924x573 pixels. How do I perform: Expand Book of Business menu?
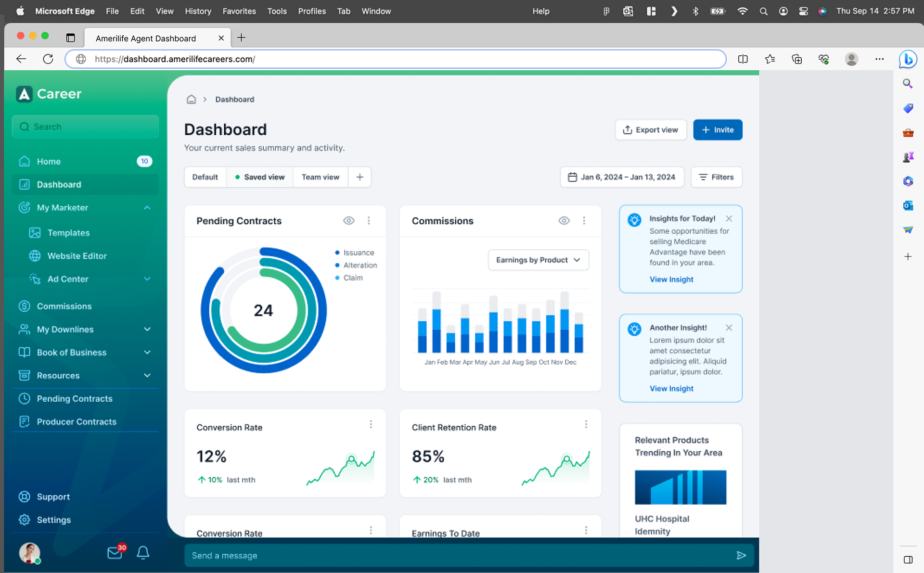pyautogui.click(x=147, y=352)
